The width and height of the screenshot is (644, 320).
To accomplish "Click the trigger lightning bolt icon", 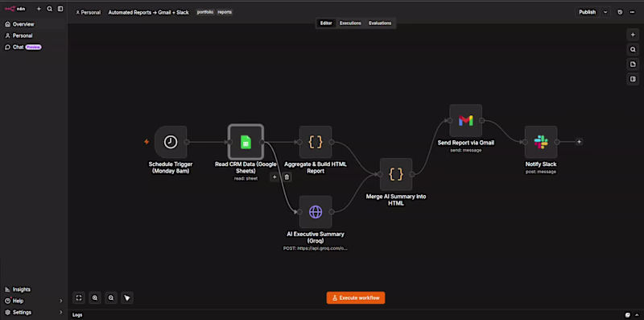I will (147, 142).
